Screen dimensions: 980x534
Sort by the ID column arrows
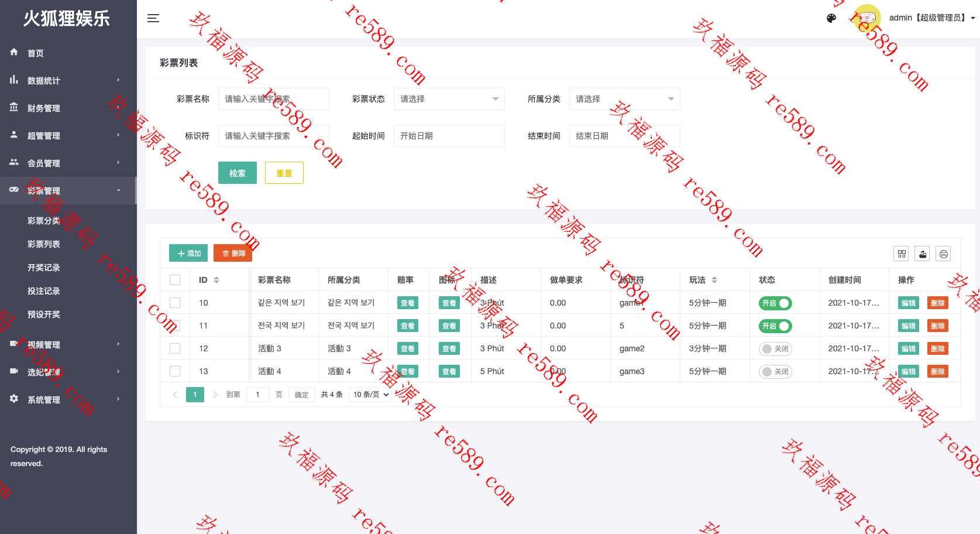[216, 280]
